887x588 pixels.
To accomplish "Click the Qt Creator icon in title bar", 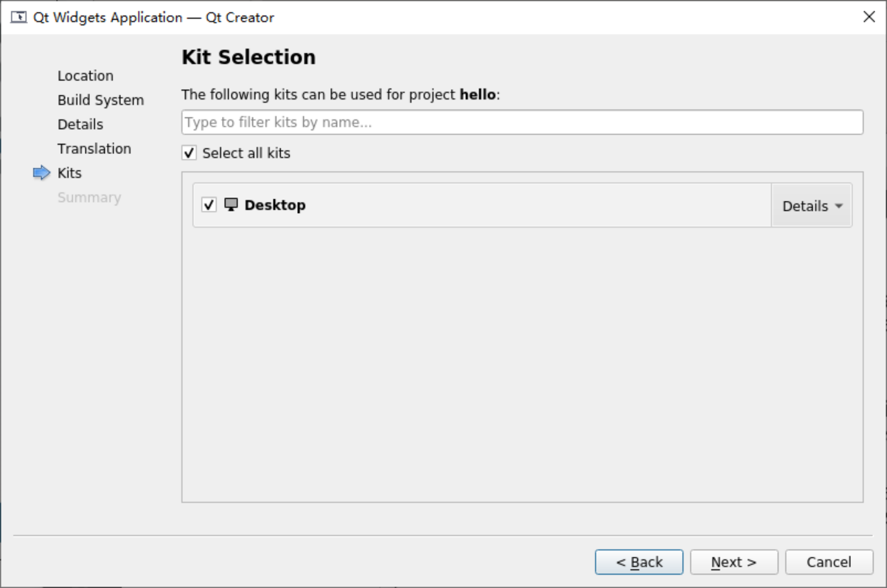I will coord(18,17).
